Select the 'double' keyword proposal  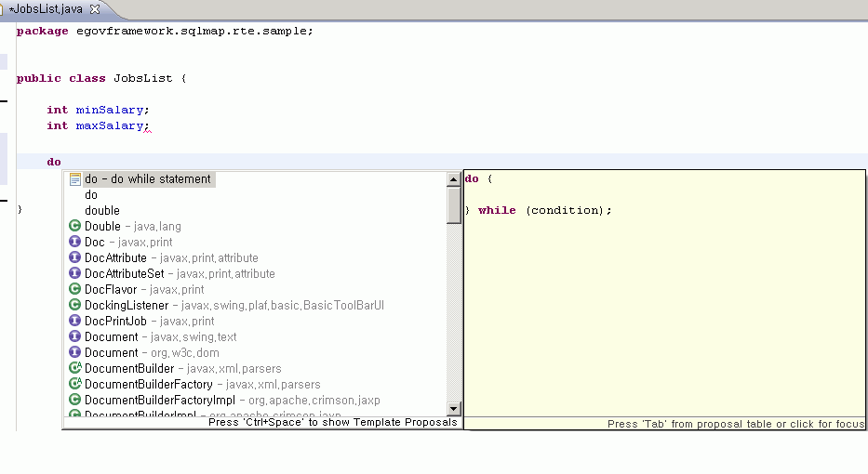tap(102, 211)
